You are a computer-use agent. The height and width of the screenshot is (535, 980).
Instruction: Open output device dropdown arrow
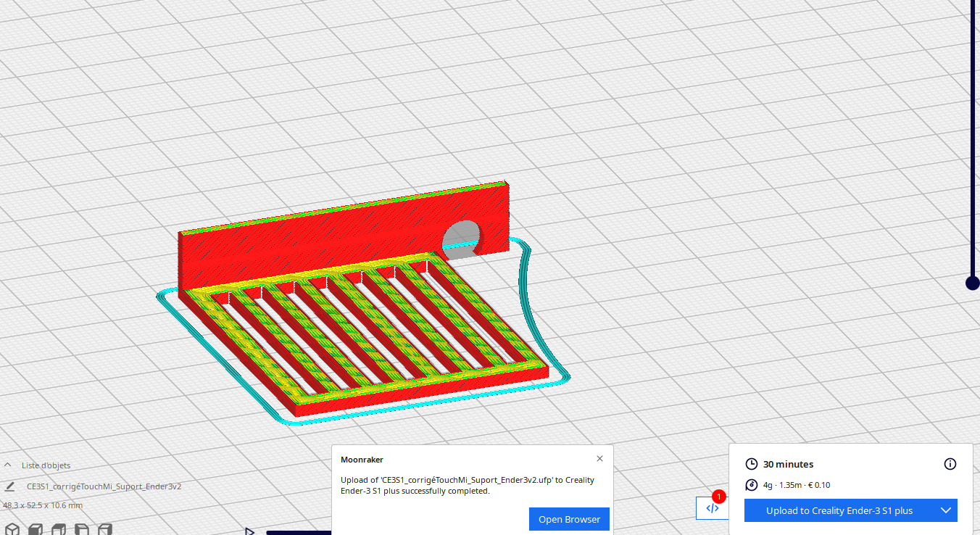tap(946, 510)
